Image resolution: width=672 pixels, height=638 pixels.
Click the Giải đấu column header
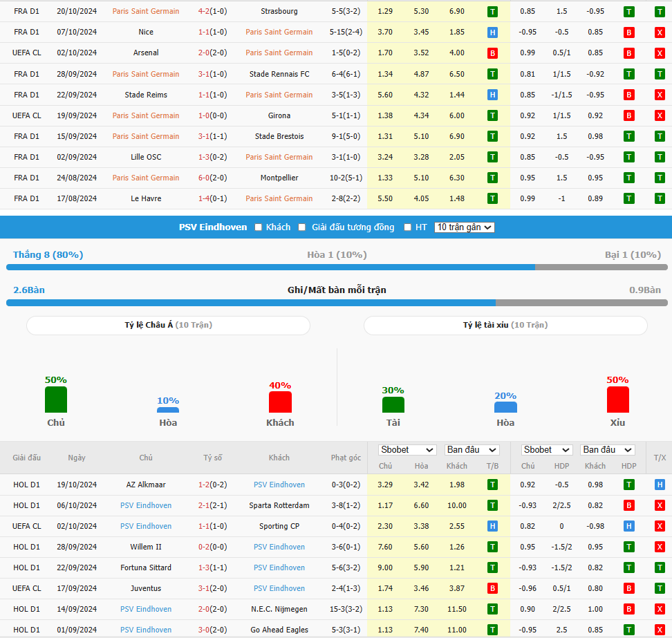[x=26, y=458]
